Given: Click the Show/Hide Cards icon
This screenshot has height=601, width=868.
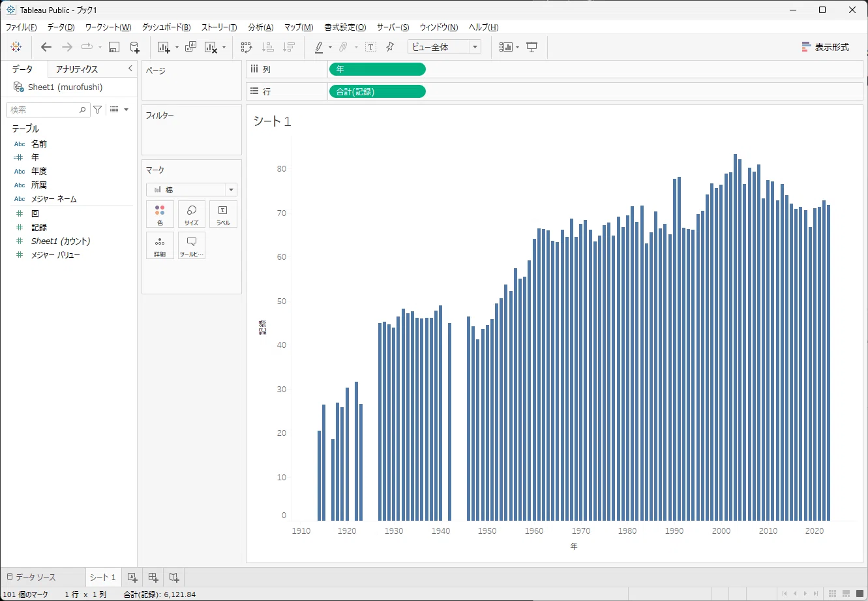Looking at the screenshot, I should click(506, 47).
